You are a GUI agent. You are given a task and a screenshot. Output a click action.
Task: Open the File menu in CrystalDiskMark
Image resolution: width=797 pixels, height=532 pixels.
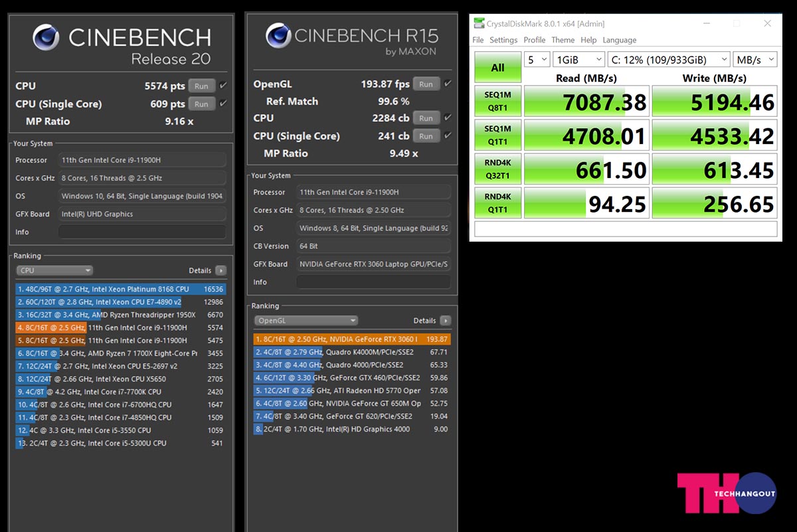pyautogui.click(x=478, y=40)
